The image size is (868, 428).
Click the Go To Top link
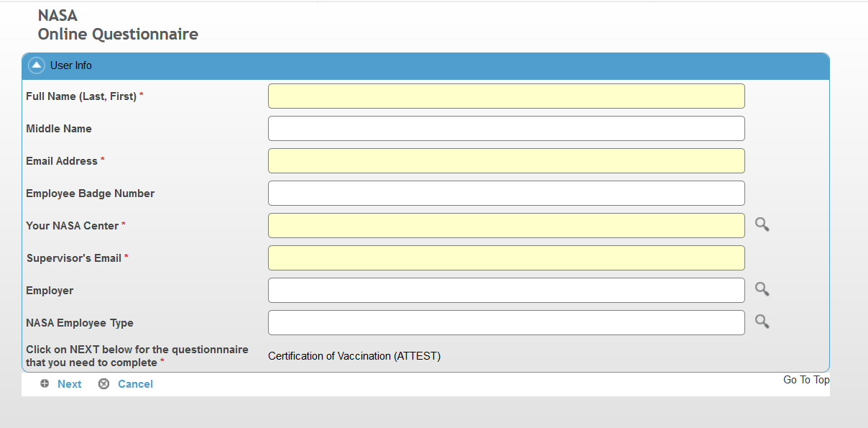point(806,380)
